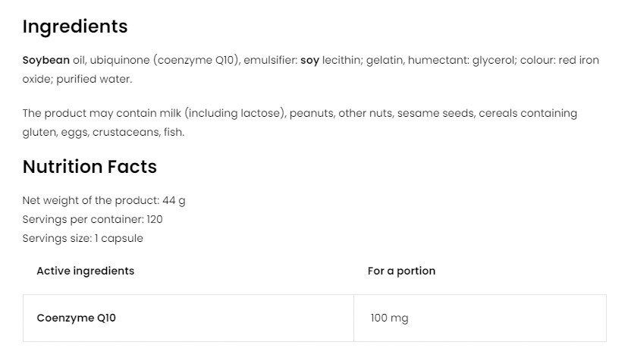
Task: Click the word glycerol
Action: click(494, 60)
